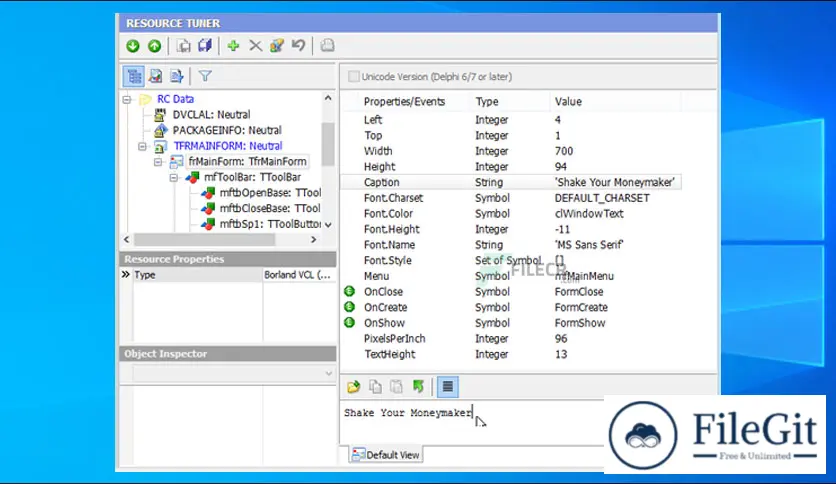Viewport: 836px width, 484px height.
Task: Select DVCLAL: Neutral in the tree
Action: [211, 115]
